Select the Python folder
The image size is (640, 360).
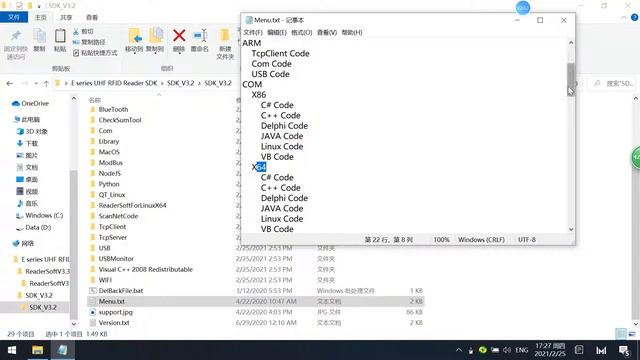click(x=104, y=184)
